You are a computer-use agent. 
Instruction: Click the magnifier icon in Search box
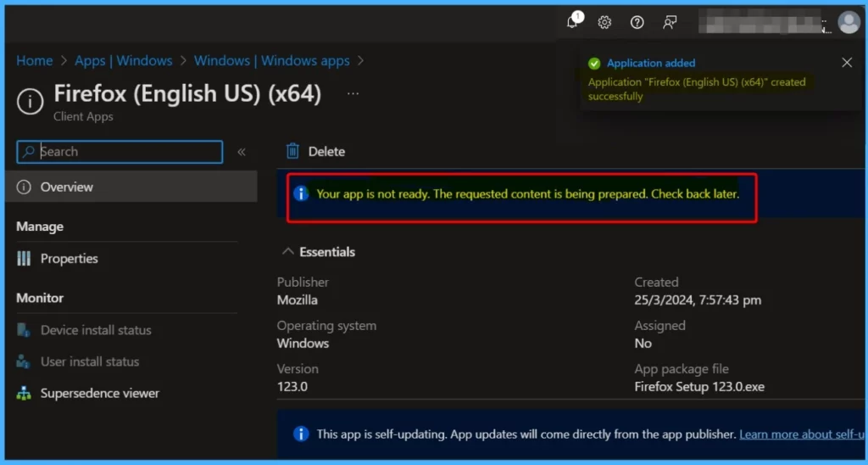pyautogui.click(x=28, y=152)
